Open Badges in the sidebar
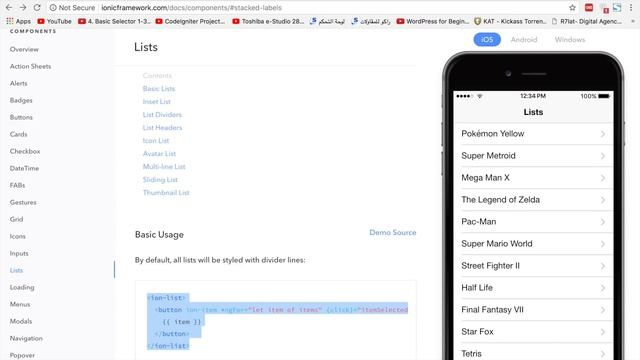 (21, 100)
